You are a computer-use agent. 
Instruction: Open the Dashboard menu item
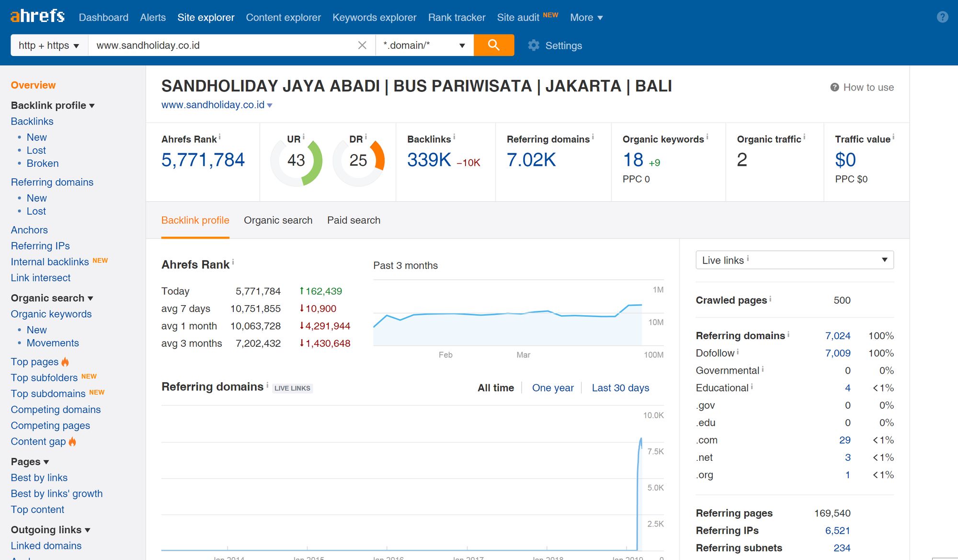point(103,17)
